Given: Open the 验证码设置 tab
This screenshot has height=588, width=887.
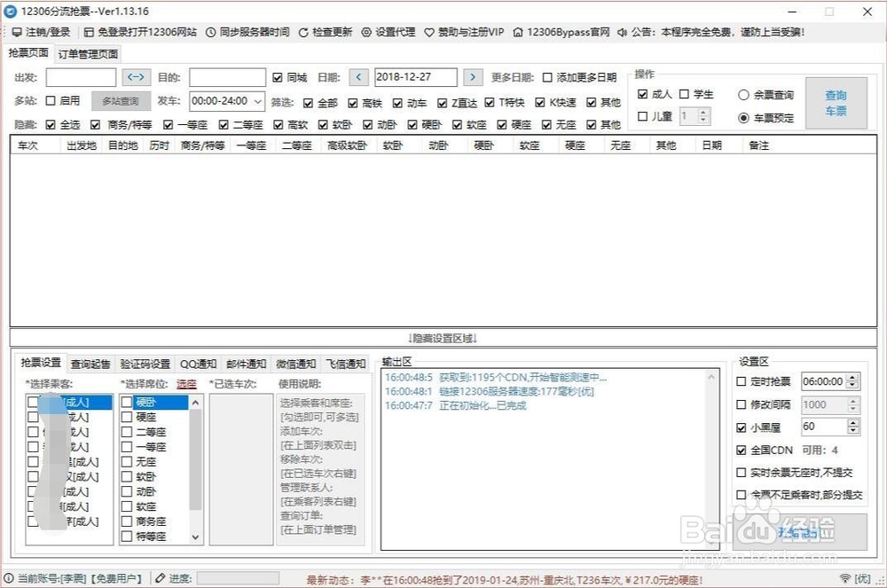Looking at the screenshot, I should tap(145, 365).
